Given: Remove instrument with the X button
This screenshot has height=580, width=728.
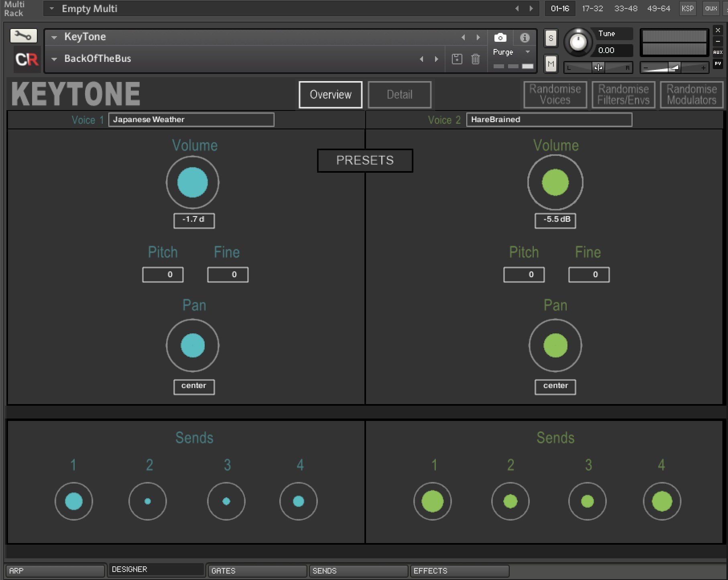Looking at the screenshot, I should (x=718, y=31).
